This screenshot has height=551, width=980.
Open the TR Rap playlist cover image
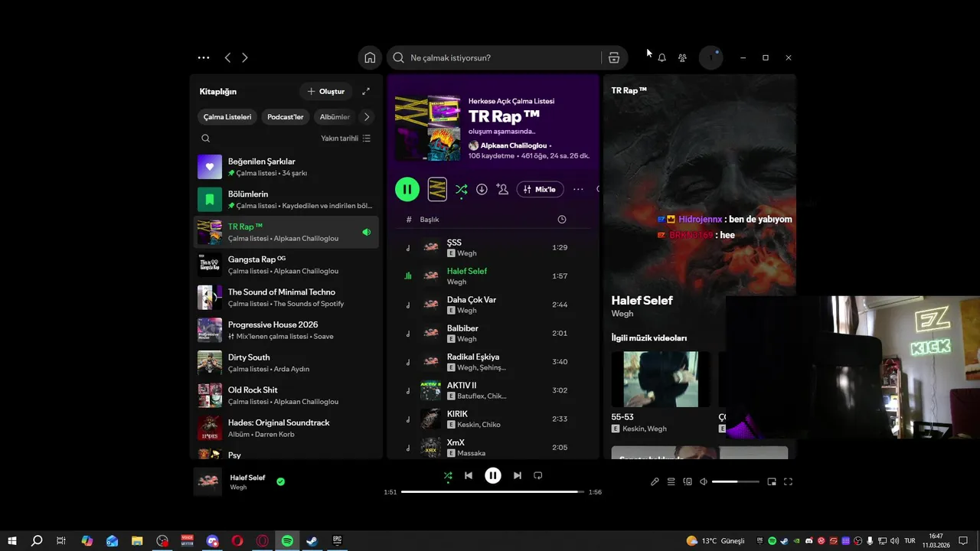point(428,128)
